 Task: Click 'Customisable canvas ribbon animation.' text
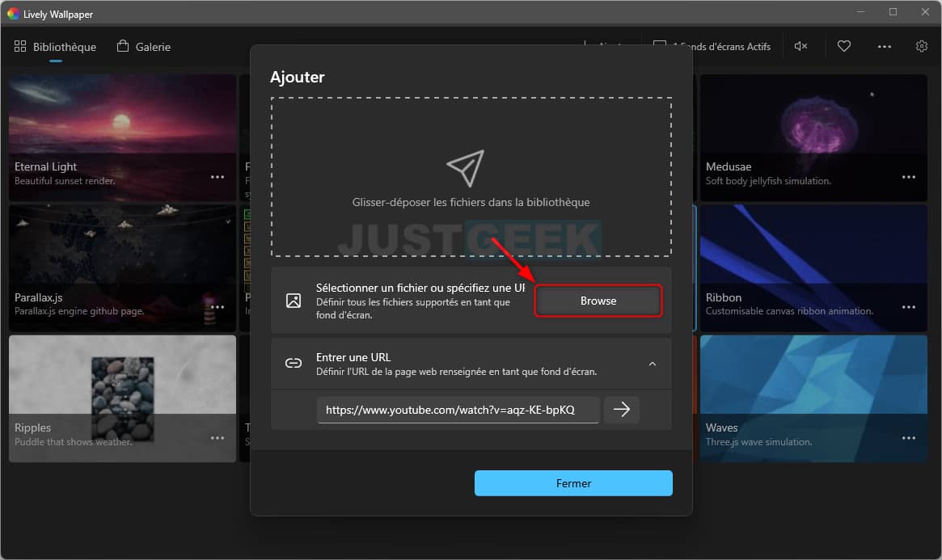point(789,311)
